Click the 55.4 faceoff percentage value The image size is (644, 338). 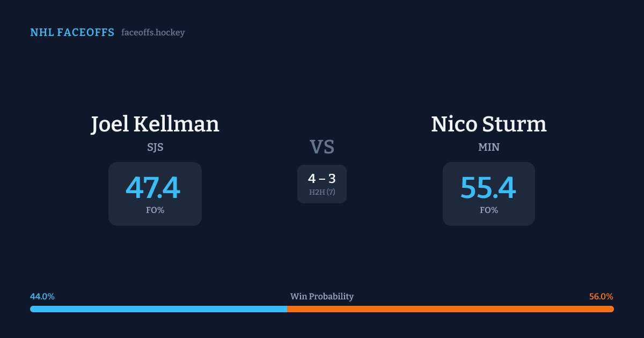point(488,188)
